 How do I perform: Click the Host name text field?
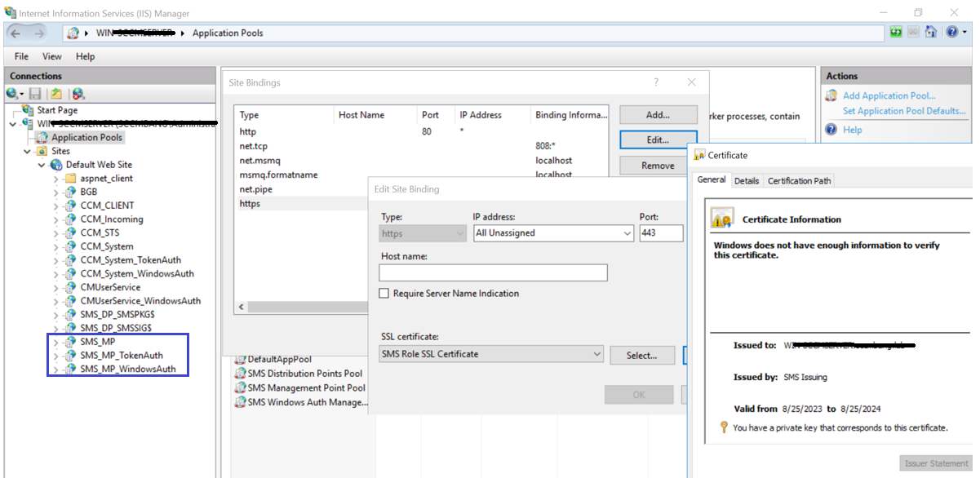pyautogui.click(x=494, y=272)
